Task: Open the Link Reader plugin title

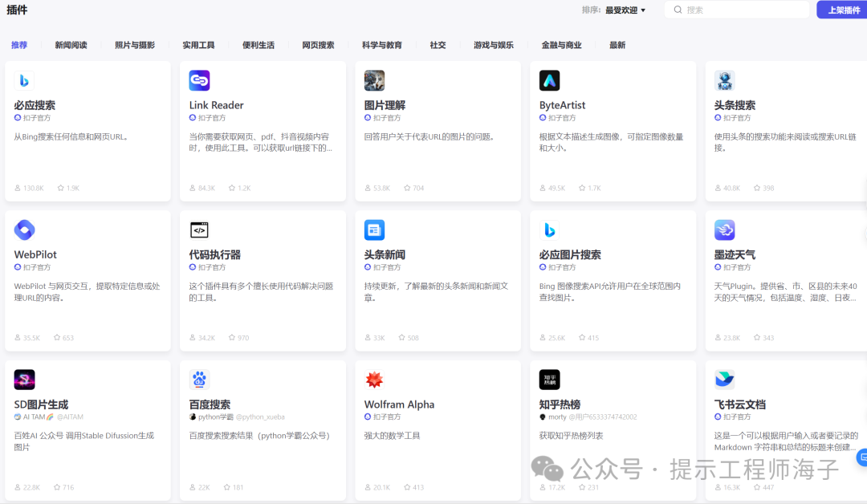Action: (216, 105)
